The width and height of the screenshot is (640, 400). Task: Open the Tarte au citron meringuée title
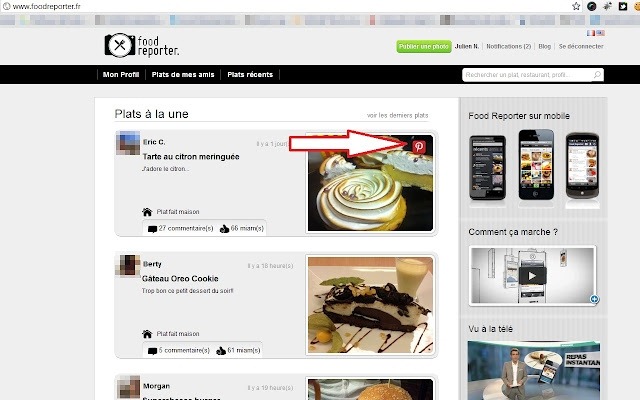click(x=191, y=157)
